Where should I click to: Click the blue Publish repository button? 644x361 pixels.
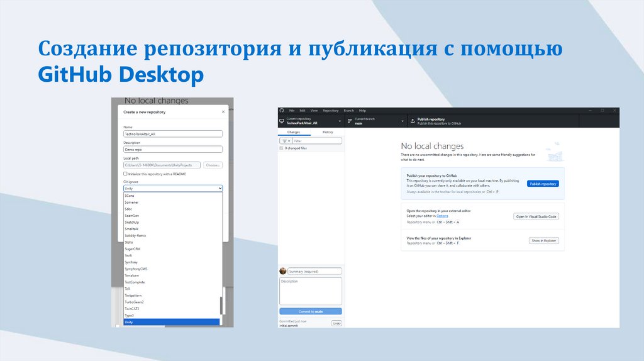point(543,184)
